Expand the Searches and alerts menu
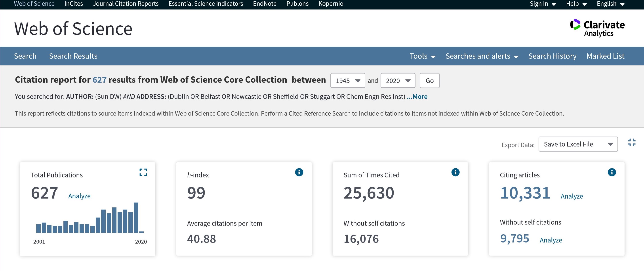 [x=482, y=56]
